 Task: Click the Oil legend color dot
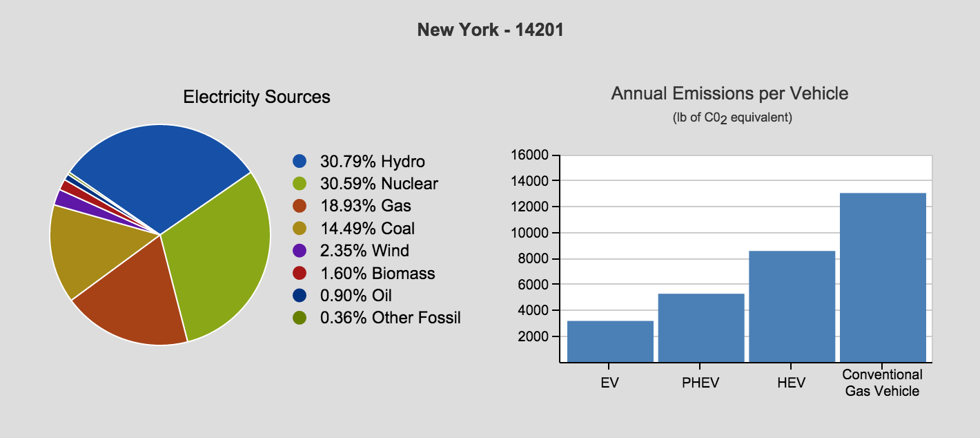pos(300,295)
